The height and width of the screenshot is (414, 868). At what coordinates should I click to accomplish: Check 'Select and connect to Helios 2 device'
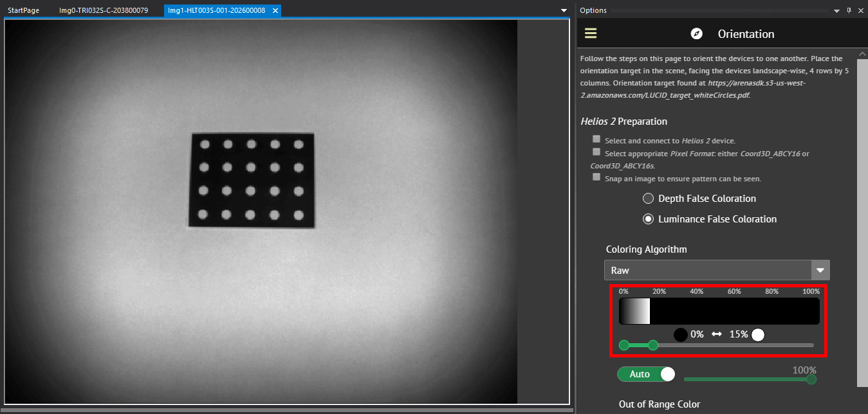[597, 139]
